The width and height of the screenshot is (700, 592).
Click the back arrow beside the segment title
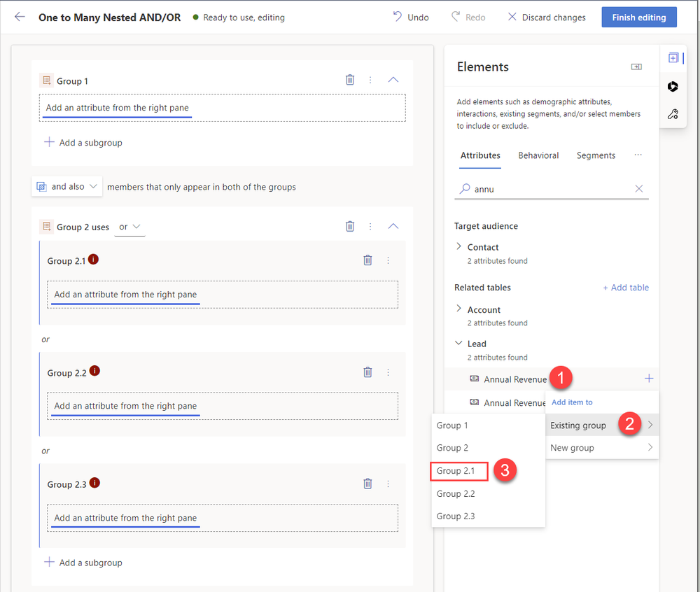19,17
